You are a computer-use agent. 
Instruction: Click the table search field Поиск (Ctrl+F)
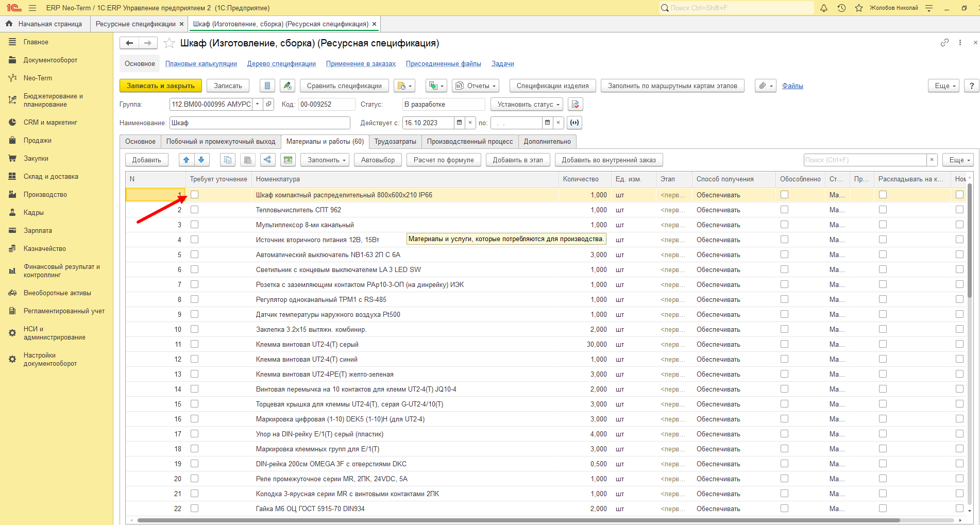coord(865,160)
